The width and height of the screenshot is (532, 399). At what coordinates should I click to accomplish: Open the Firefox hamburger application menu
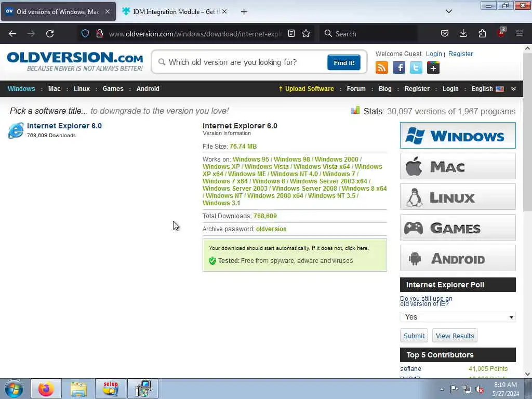coord(520,33)
